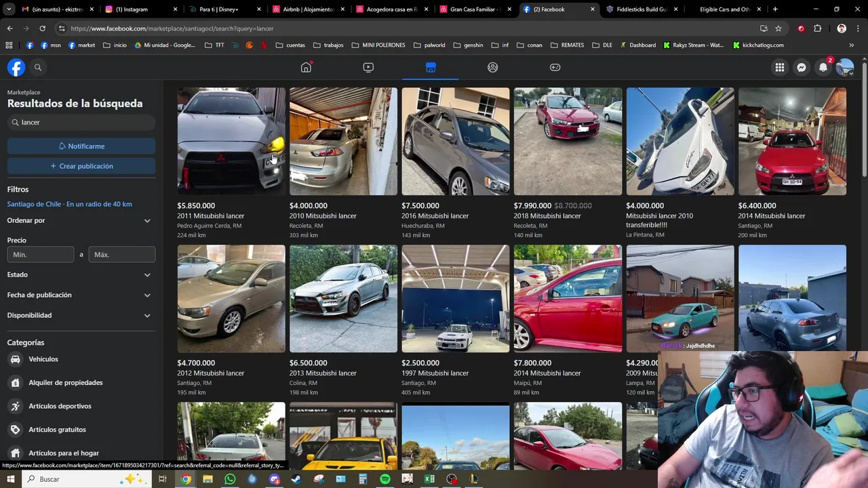Open the kickchatlogs.com bookmark
This screenshot has width=868, height=488.
758,45
